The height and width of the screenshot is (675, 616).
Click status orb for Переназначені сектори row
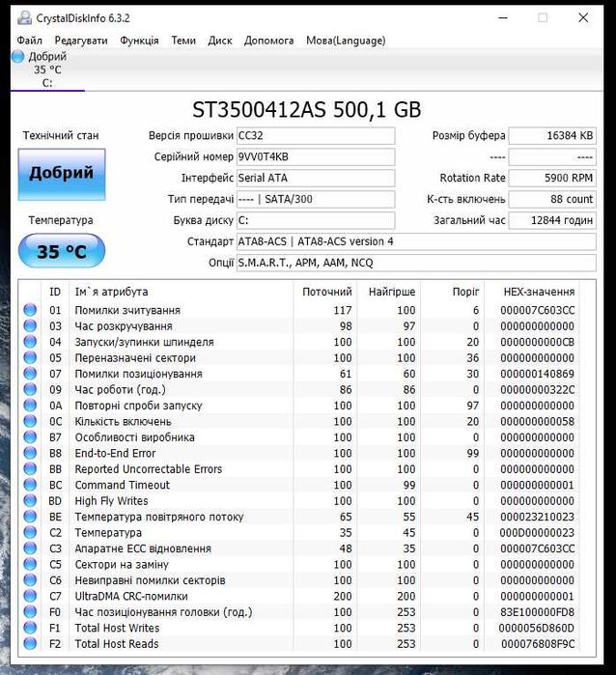pyautogui.click(x=30, y=357)
